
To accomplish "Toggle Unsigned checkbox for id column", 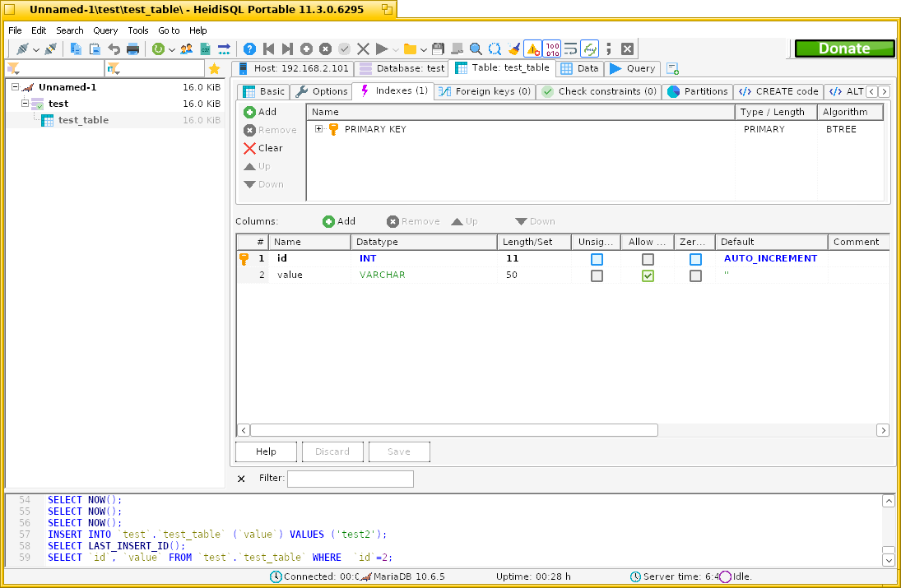I will point(597,259).
